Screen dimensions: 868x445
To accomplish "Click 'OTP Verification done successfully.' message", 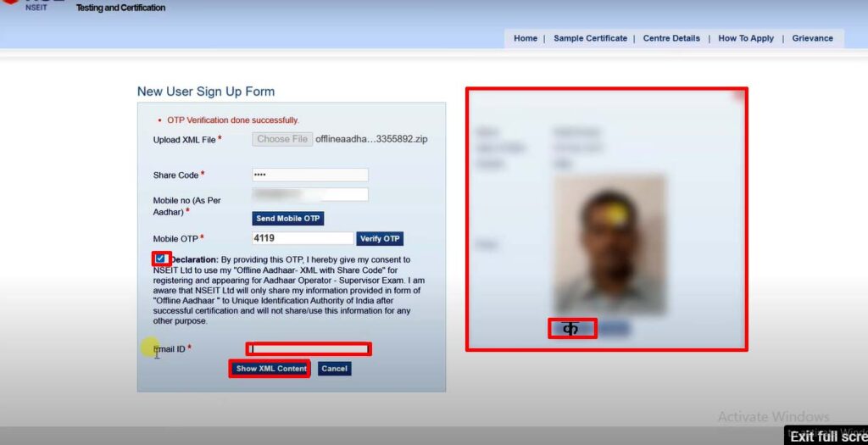I will (x=233, y=120).
